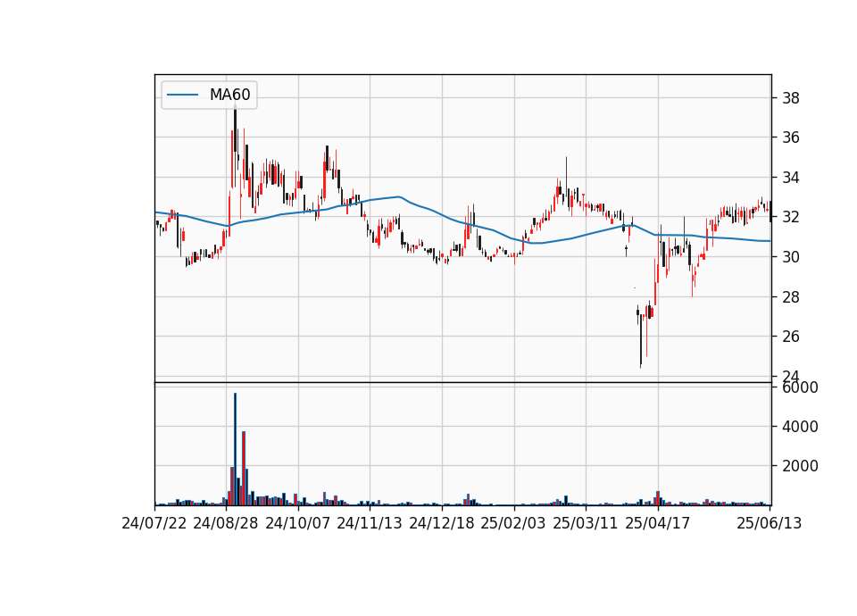Image resolution: width=857 pixels, height=616 pixels.
Task: Click the 2000 volume axis label
Action: point(800,466)
